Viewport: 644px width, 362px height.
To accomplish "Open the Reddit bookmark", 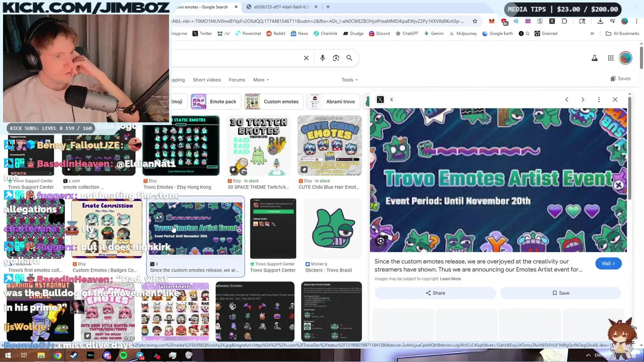I will coord(276,34).
